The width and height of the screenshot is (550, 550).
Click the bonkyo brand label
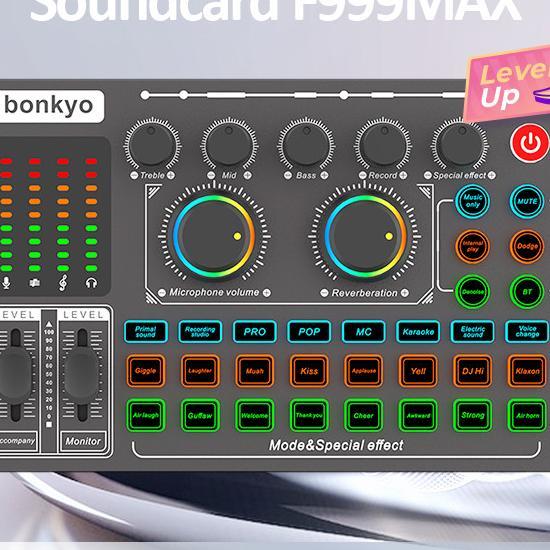51,106
